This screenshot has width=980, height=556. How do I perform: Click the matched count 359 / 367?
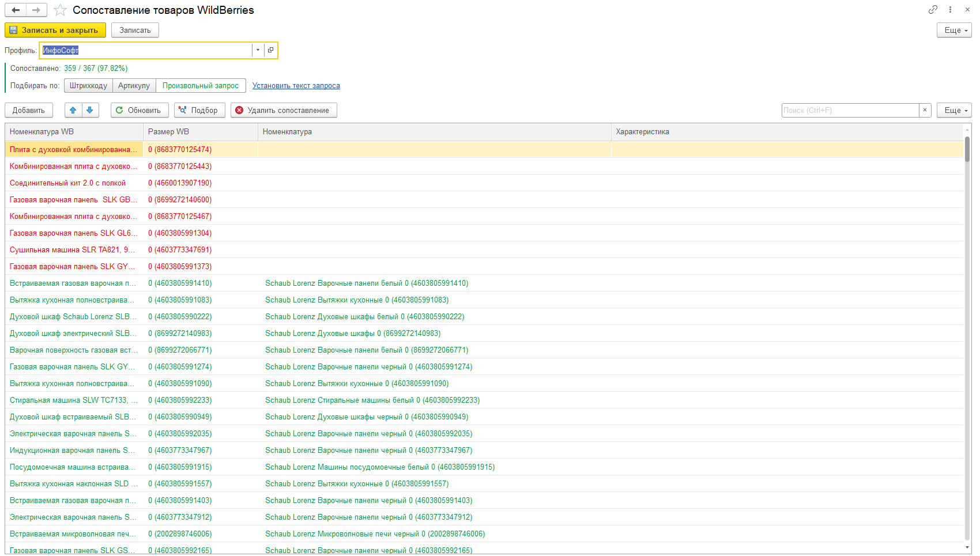click(x=96, y=68)
